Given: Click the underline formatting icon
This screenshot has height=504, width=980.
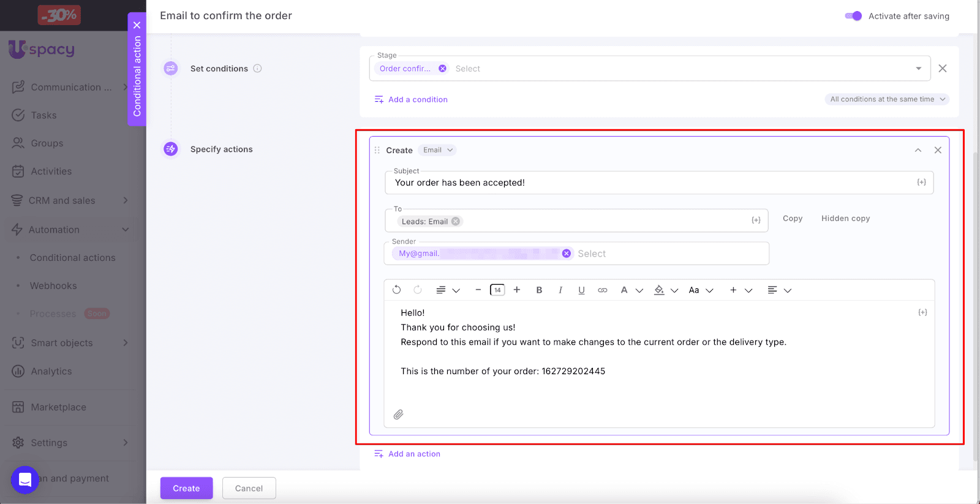Looking at the screenshot, I should click(x=581, y=290).
